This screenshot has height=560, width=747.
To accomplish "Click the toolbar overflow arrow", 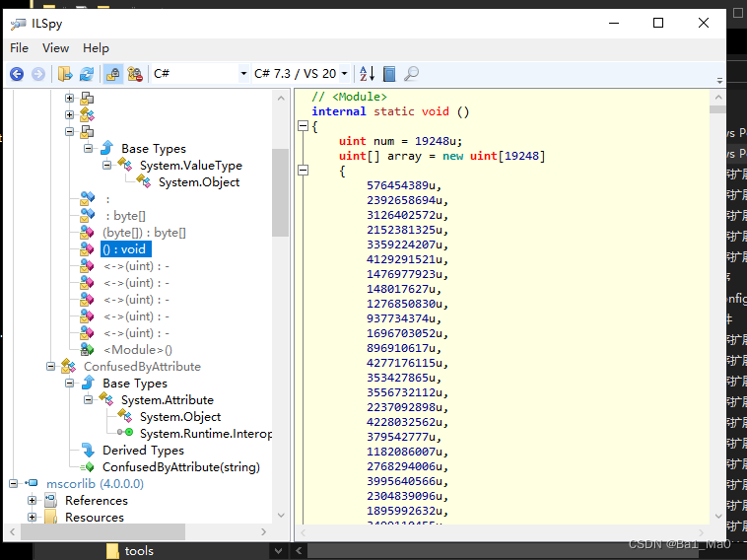I will point(719,81).
